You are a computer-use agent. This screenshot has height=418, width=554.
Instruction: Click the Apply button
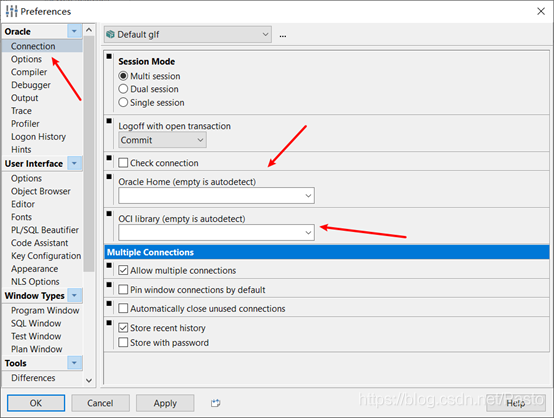pos(165,403)
